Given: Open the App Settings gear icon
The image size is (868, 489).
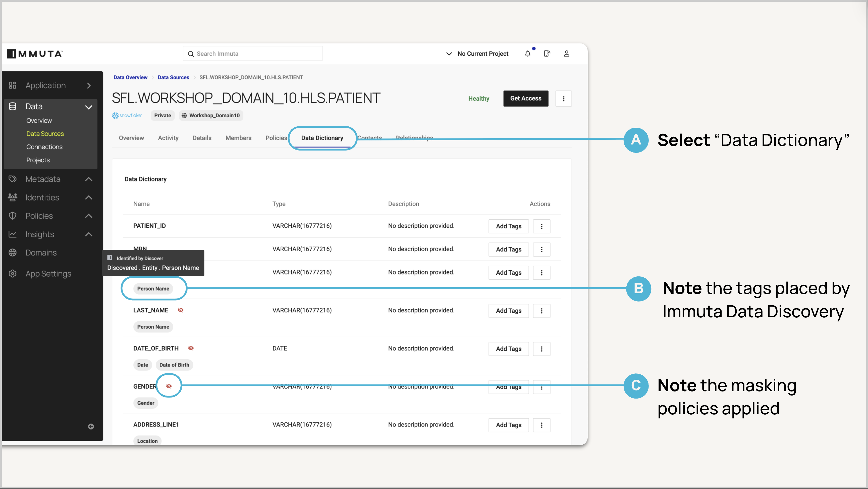Looking at the screenshot, I should [13, 273].
